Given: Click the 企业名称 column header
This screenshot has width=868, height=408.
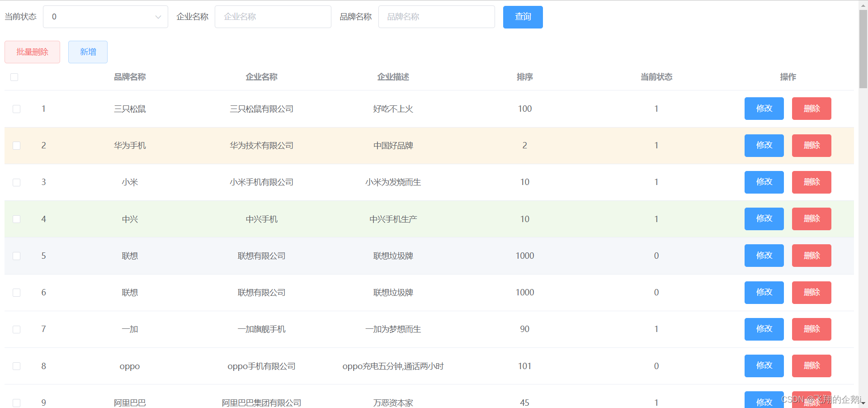Looking at the screenshot, I should (261, 77).
